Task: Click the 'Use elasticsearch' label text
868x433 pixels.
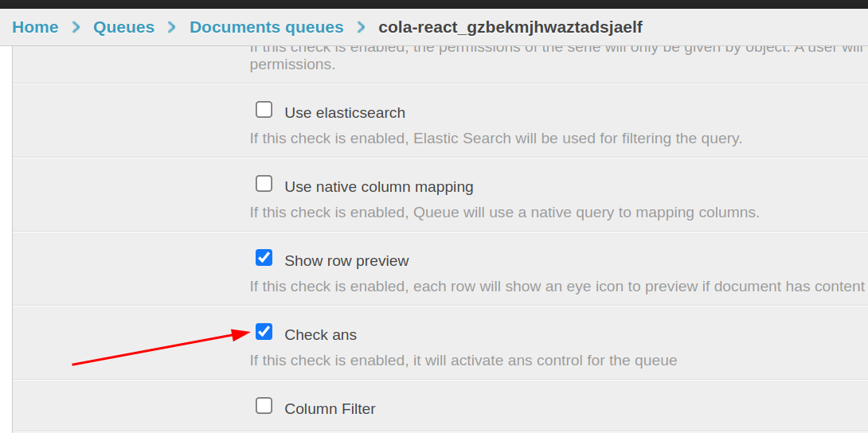Action: click(x=345, y=113)
